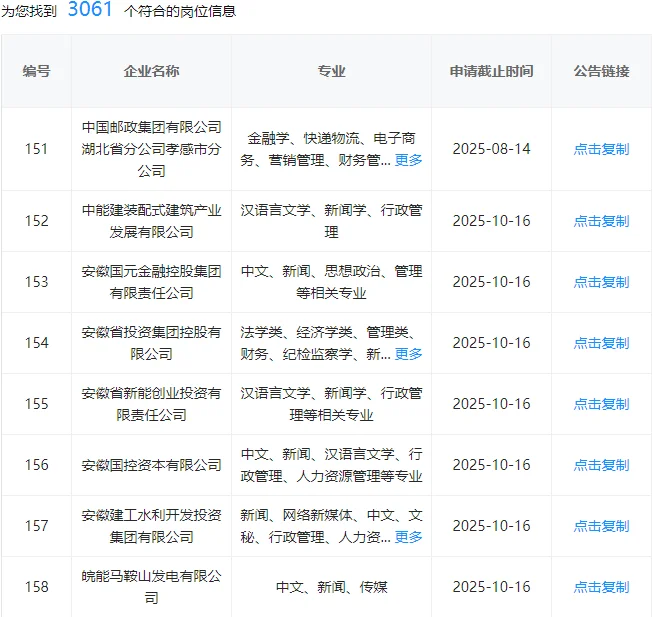
Task: Click company 中国邮政集团有限公司湖北省分公司孝感市分公司
Action: (x=151, y=149)
